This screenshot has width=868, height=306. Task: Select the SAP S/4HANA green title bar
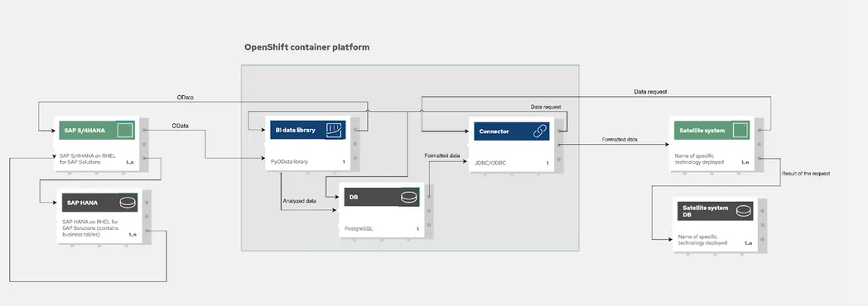tap(97, 131)
